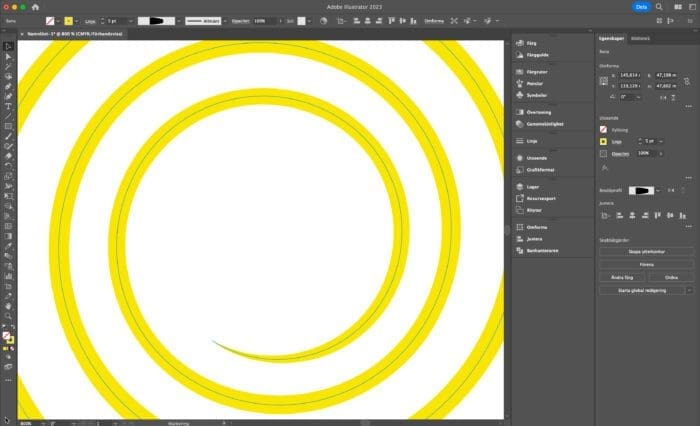This screenshot has height=426, width=700.
Task: Open Breddprofil dropdown in Properties panel
Action: 658,191
